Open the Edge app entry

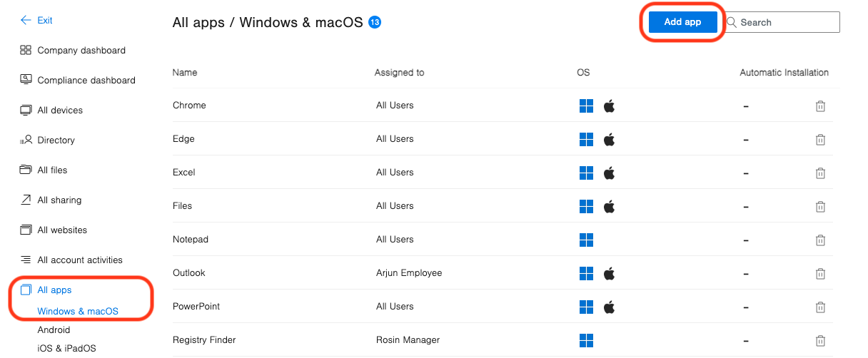tap(183, 139)
